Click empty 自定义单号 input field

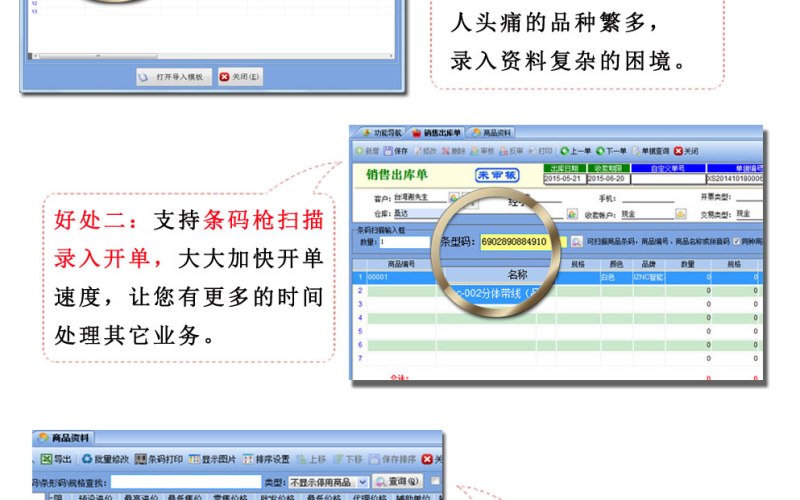[668, 179]
